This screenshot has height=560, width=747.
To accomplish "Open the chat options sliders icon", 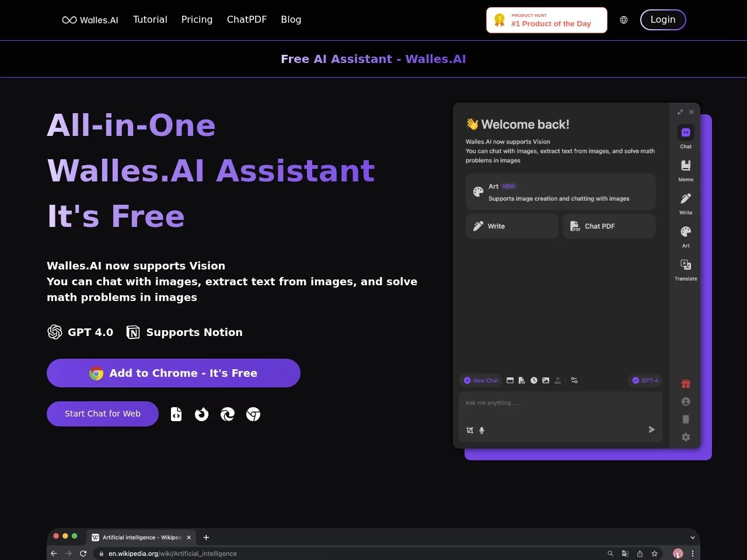I will pos(574,380).
